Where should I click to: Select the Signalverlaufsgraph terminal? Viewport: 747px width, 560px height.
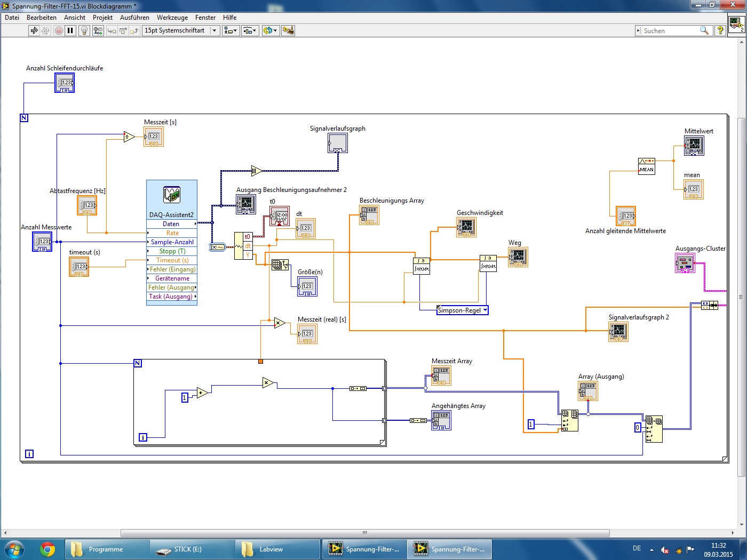(338, 143)
